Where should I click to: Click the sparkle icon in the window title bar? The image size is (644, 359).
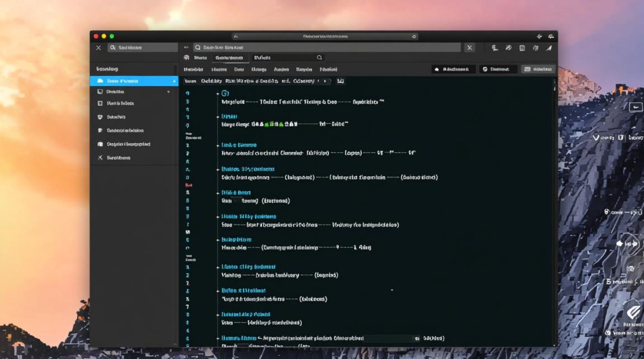pos(539,36)
